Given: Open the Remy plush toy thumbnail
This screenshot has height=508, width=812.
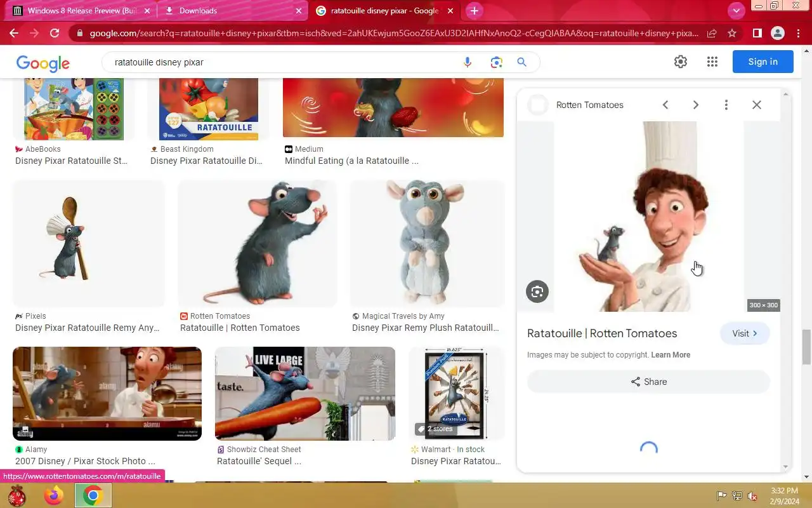Looking at the screenshot, I should 428,244.
